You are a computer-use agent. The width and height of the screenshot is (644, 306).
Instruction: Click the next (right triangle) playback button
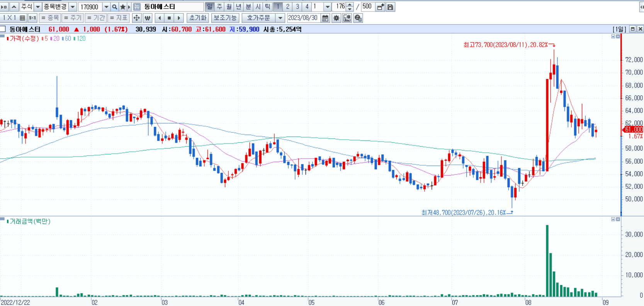tap(178, 18)
